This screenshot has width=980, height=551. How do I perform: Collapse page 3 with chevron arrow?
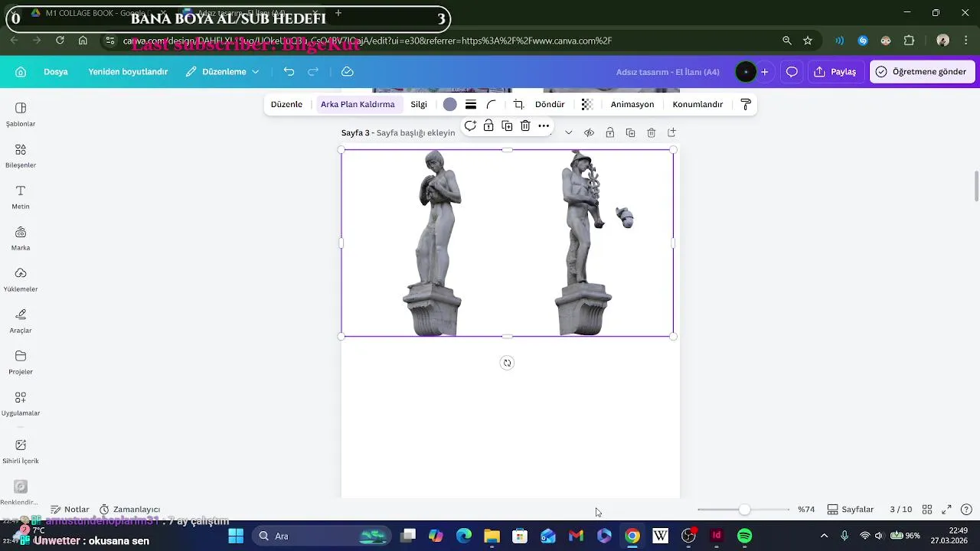coord(568,132)
